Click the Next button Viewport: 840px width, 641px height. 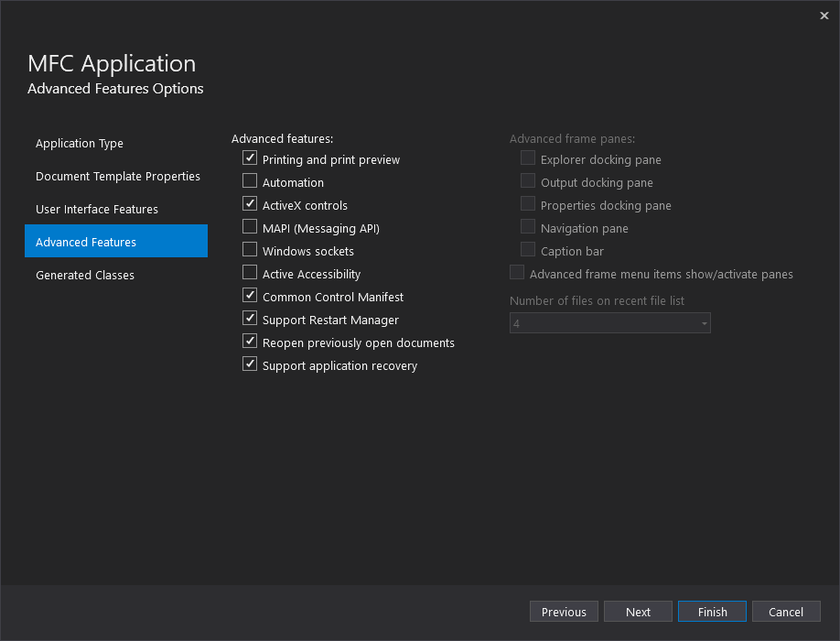coord(638,612)
